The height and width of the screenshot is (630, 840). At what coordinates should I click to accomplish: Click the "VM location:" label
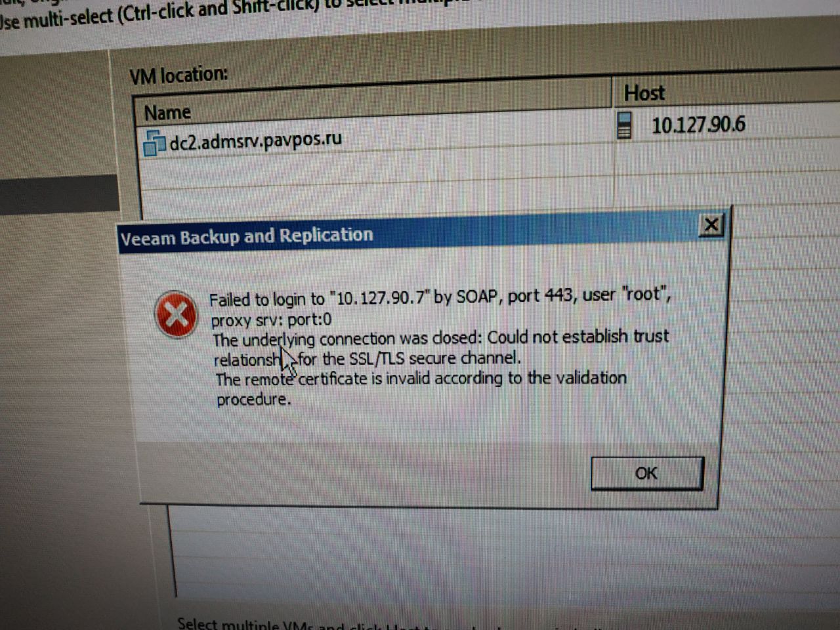tap(178, 75)
